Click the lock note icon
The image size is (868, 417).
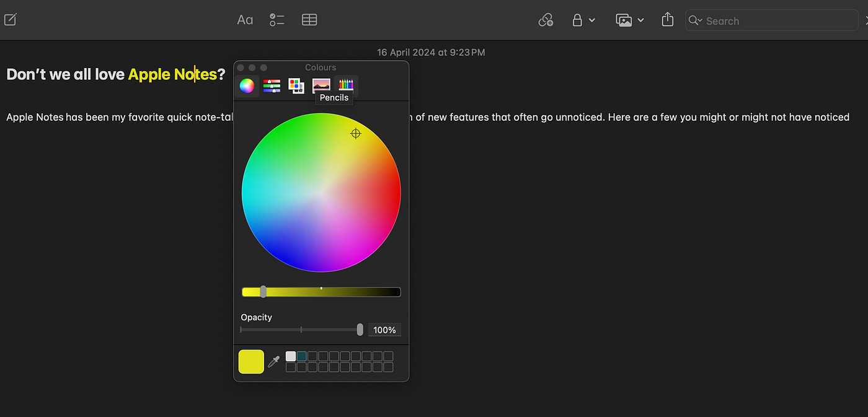pyautogui.click(x=577, y=20)
